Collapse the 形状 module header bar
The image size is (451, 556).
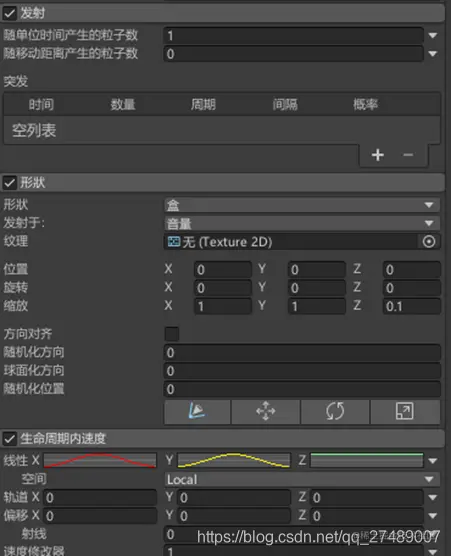[222, 183]
